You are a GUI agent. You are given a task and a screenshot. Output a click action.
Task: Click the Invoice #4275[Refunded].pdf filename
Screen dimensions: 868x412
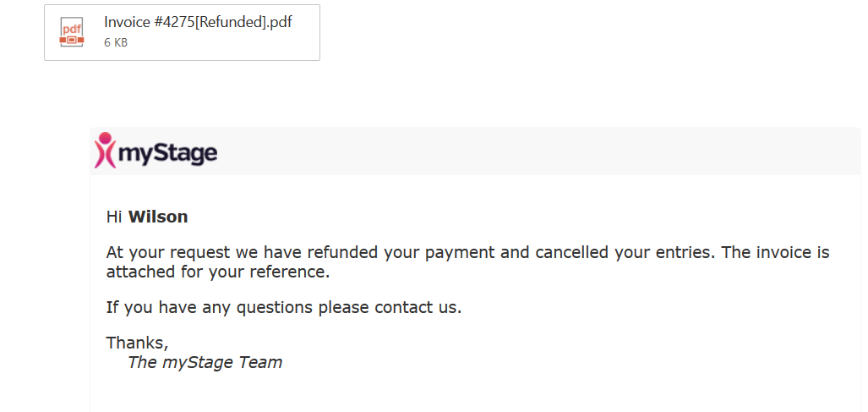(198, 22)
